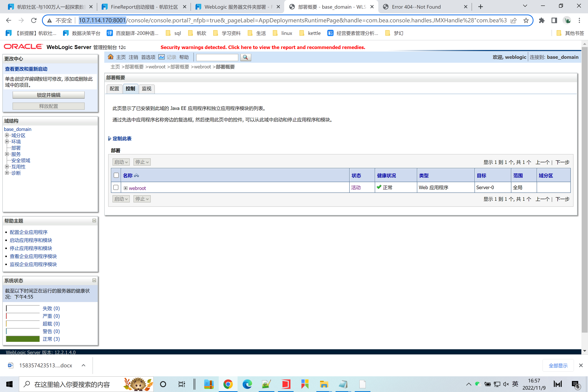
Task: Click 全部显示 in downloads bar
Action: (x=558, y=366)
